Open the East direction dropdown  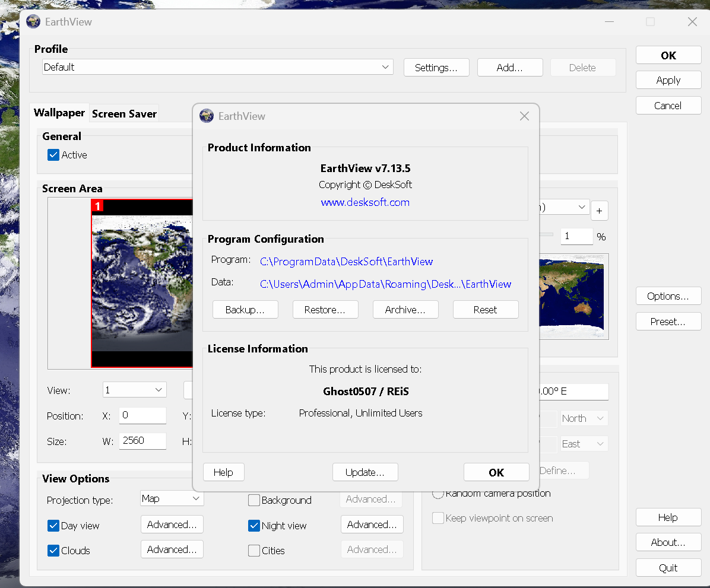click(584, 444)
